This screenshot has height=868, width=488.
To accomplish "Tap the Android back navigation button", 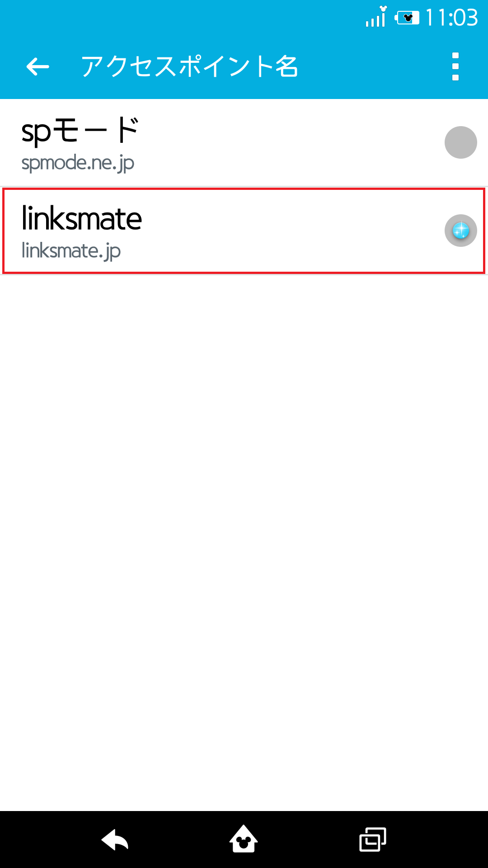I will click(x=115, y=840).
